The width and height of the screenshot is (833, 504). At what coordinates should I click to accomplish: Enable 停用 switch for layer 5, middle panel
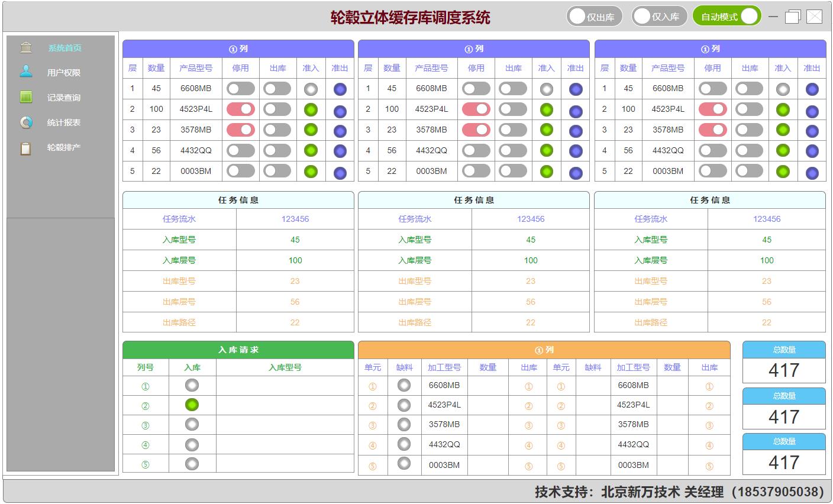(x=476, y=171)
